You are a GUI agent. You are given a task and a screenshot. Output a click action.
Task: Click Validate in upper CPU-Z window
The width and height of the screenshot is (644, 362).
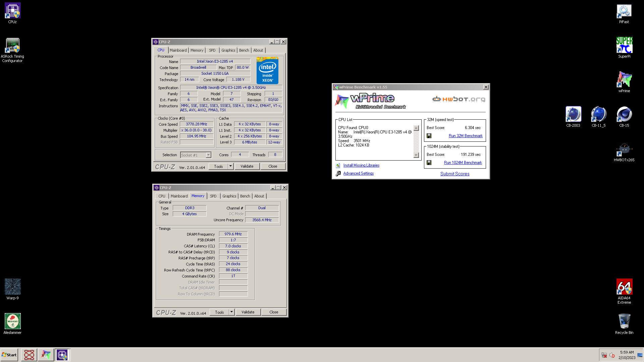point(247,166)
